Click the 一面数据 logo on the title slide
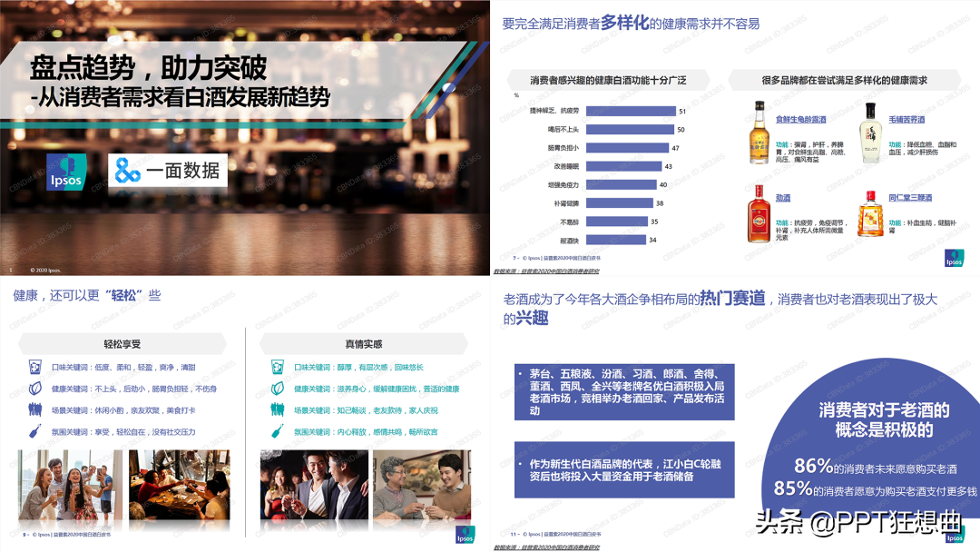The width and height of the screenshot is (980, 552). [168, 171]
